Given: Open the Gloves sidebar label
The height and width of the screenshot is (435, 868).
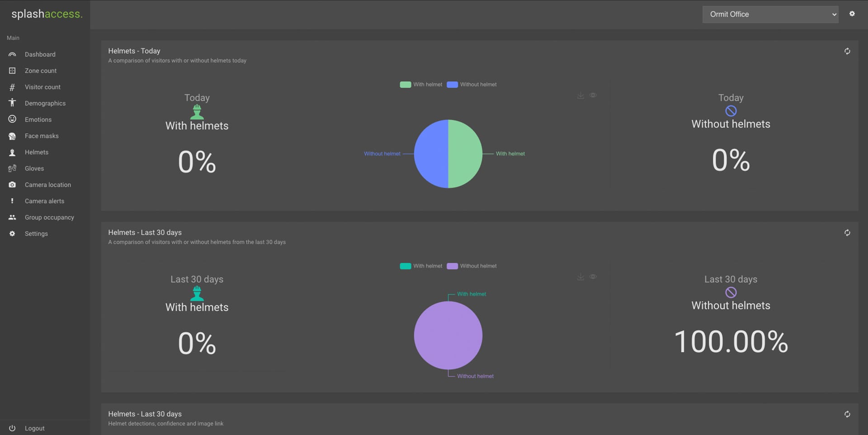Looking at the screenshot, I should 34,168.
